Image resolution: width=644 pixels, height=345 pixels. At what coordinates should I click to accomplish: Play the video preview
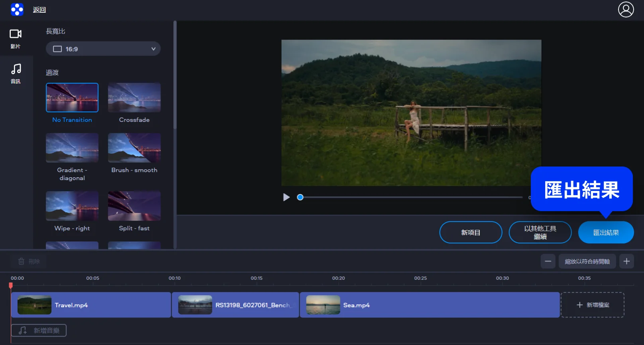click(286, 197)
